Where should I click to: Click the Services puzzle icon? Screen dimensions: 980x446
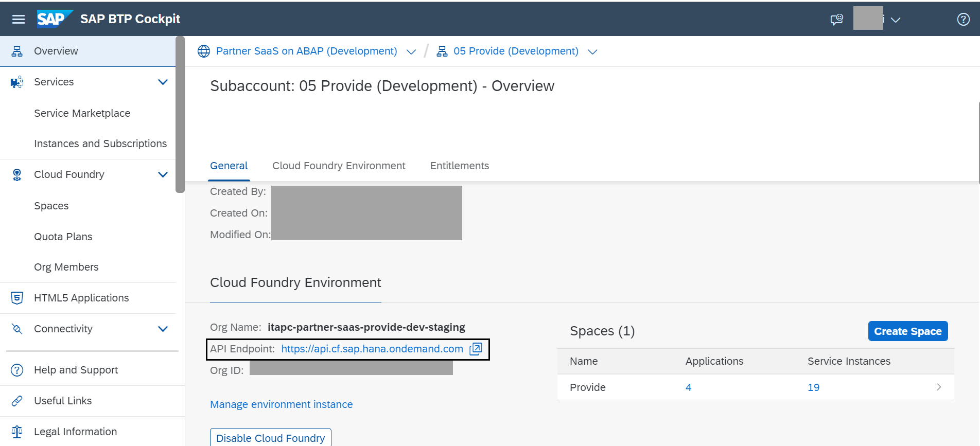coord(17,82)
